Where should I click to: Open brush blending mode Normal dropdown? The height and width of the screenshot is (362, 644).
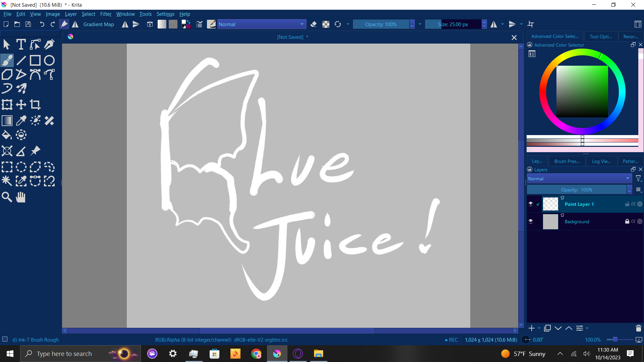click(261, 24)
